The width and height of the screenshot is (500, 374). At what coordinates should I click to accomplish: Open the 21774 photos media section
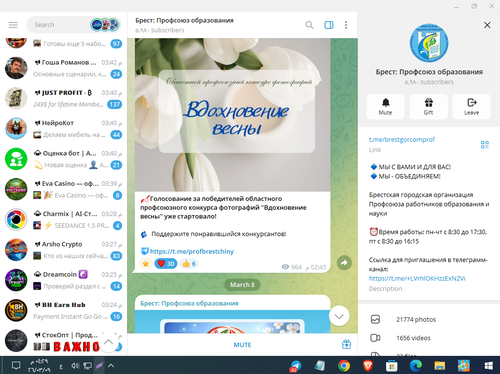(x=429, y=319)
